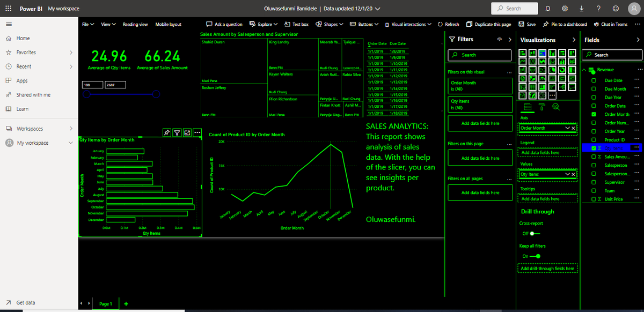Turn on the Cross-report toggle
644x312 pixels.
pyautogui.click(x=535, y=234)
